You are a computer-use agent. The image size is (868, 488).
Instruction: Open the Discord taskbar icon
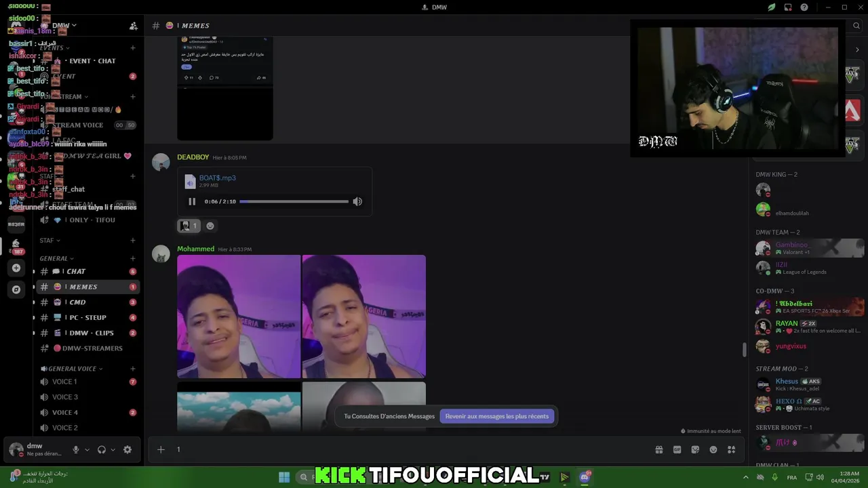coord(585,477)
